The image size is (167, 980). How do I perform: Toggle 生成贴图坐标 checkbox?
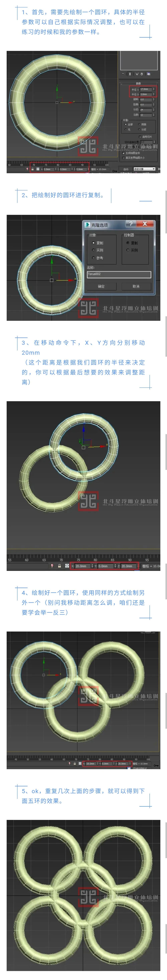tap(123, 153)
